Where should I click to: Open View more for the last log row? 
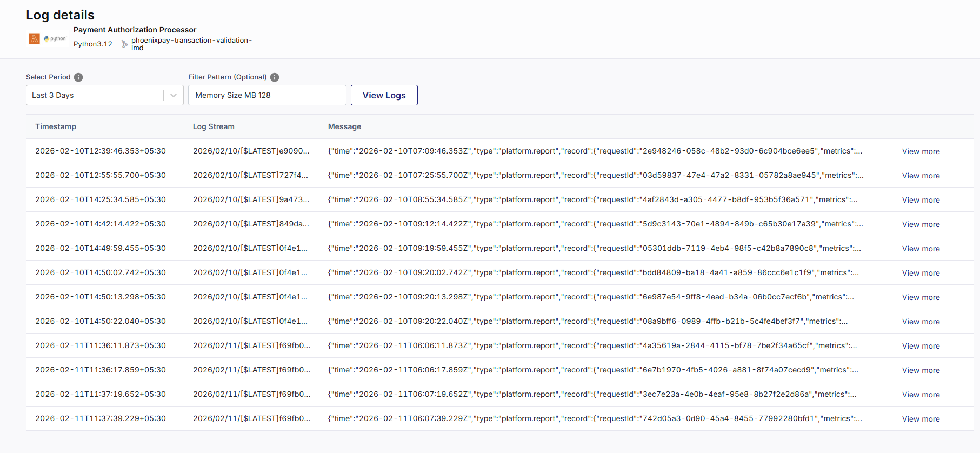tap(921, 419)
